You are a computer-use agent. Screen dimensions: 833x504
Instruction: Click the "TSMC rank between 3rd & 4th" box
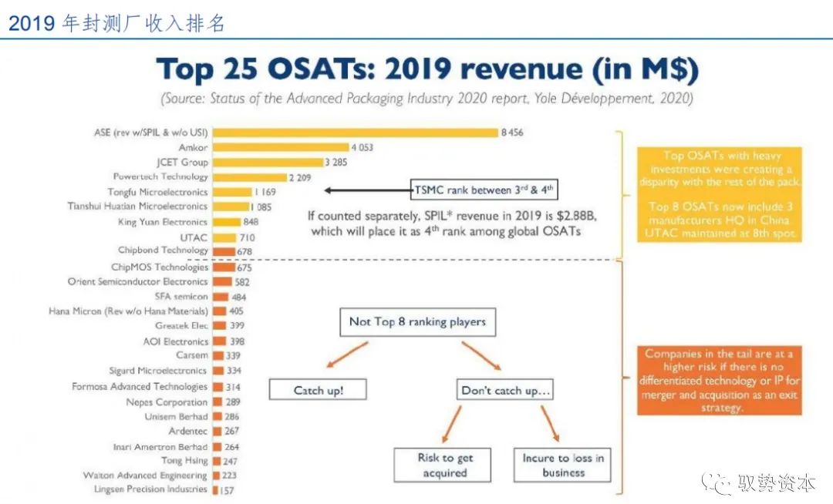(484, 190)
